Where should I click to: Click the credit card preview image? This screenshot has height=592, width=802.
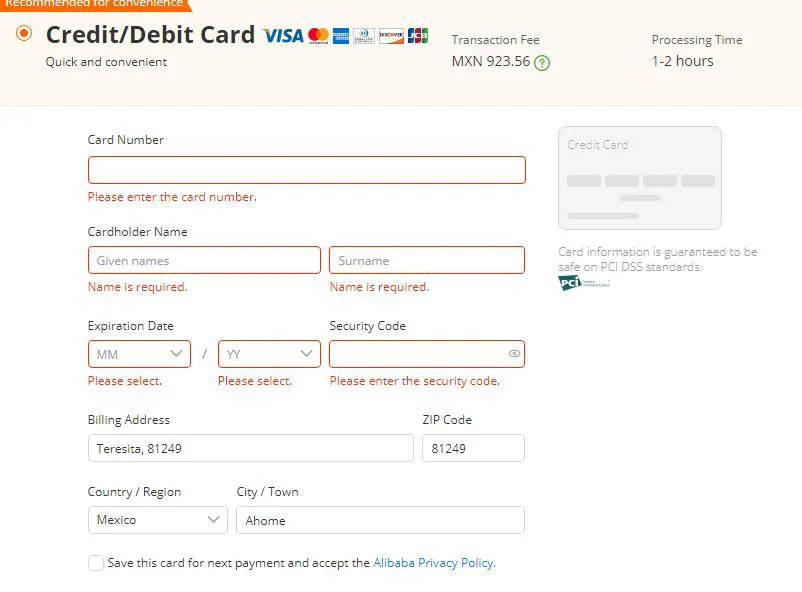640,178
